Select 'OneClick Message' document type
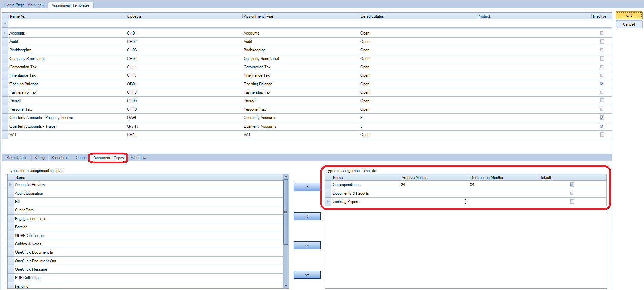This screenshot has width=644, height=290. (146, 269)
